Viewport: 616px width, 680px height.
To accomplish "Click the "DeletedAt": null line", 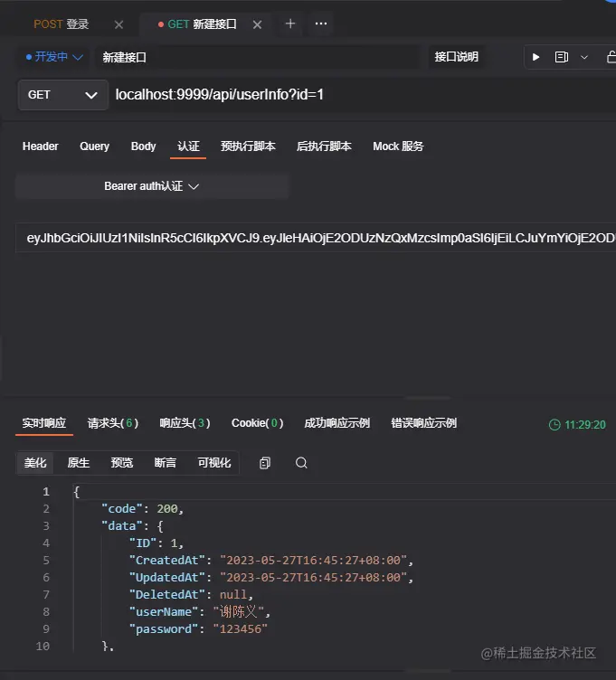I will tap(191, 595).
